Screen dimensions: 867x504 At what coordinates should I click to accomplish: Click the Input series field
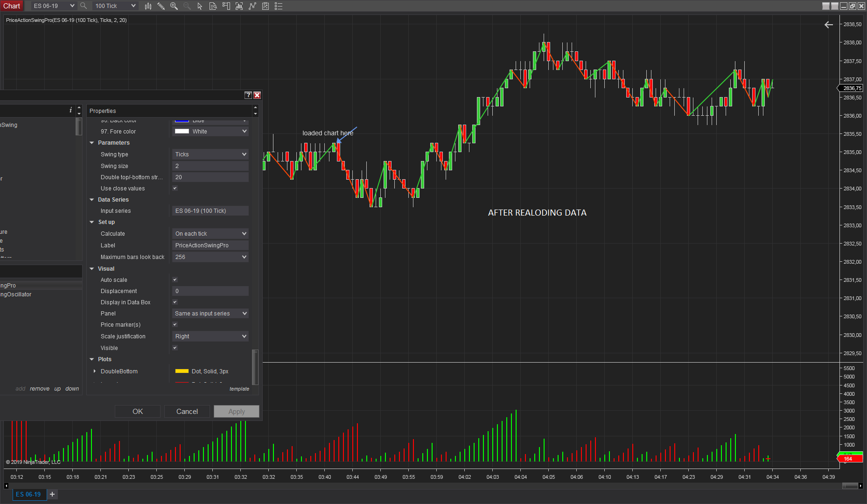210,211
